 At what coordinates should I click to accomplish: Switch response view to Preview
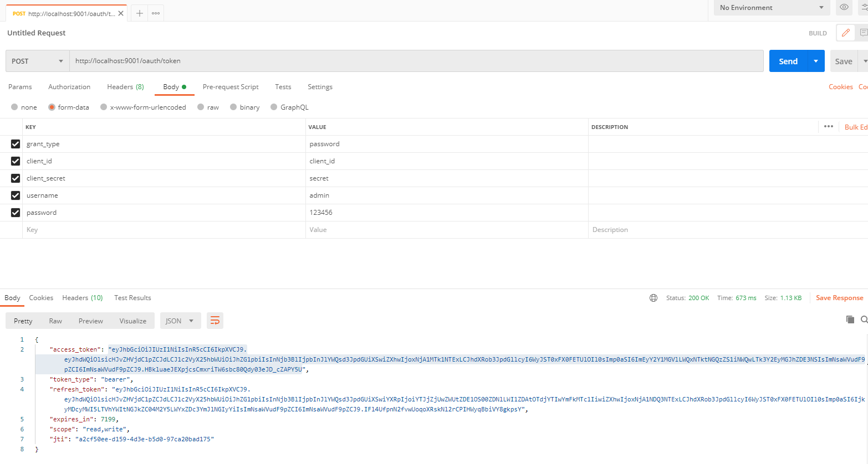[x=91, y=321]
